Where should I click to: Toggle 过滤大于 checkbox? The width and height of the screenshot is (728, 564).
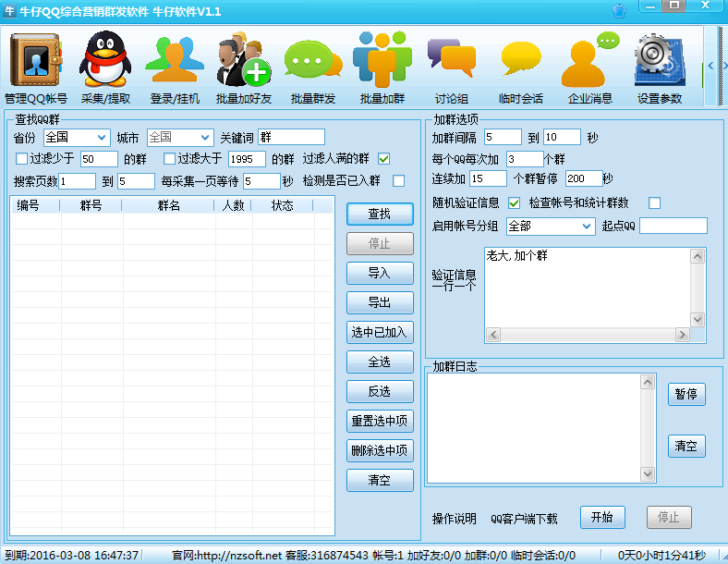(x=169, y=159)
